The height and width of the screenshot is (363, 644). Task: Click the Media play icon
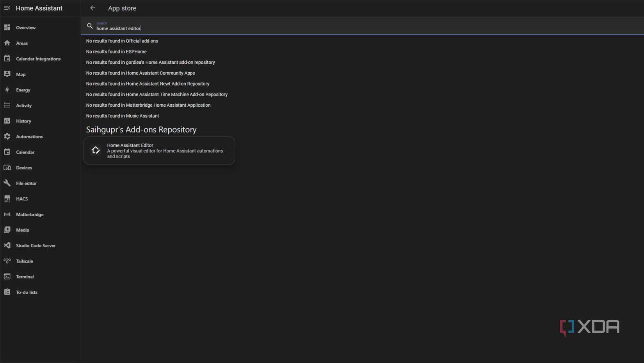click(7, 230)
